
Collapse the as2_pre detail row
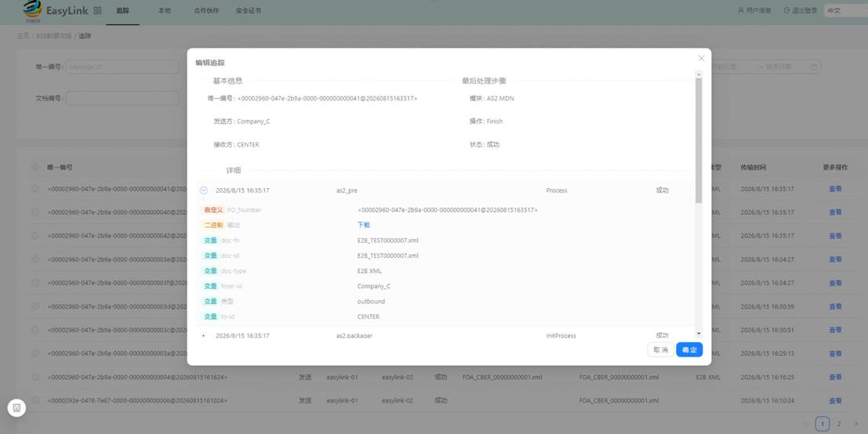tap(203, 190)
